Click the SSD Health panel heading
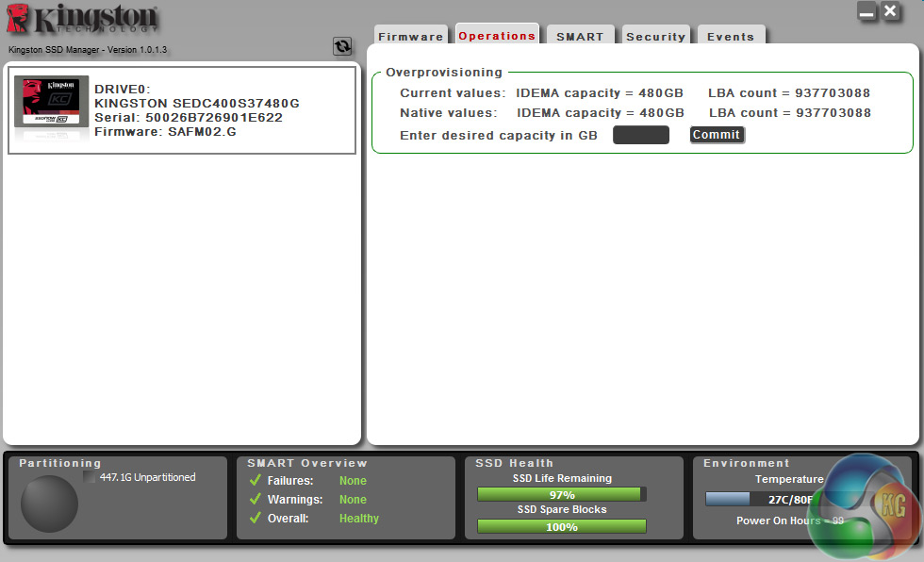The height and width of the screenshot is (562, 924). coord(514,463)
